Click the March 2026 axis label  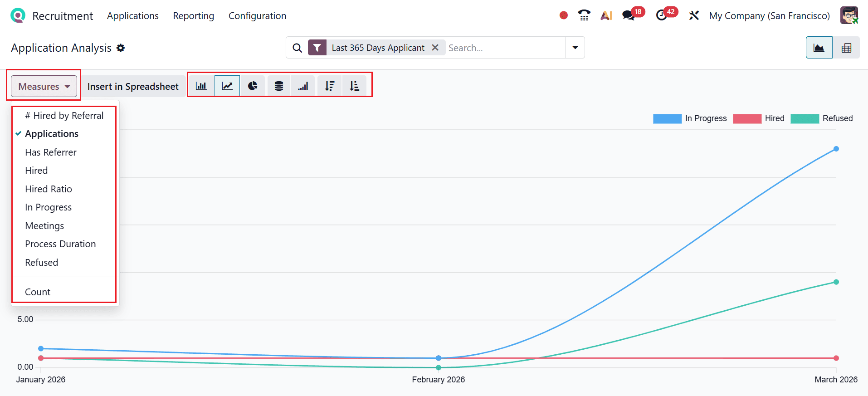point(836,380)
